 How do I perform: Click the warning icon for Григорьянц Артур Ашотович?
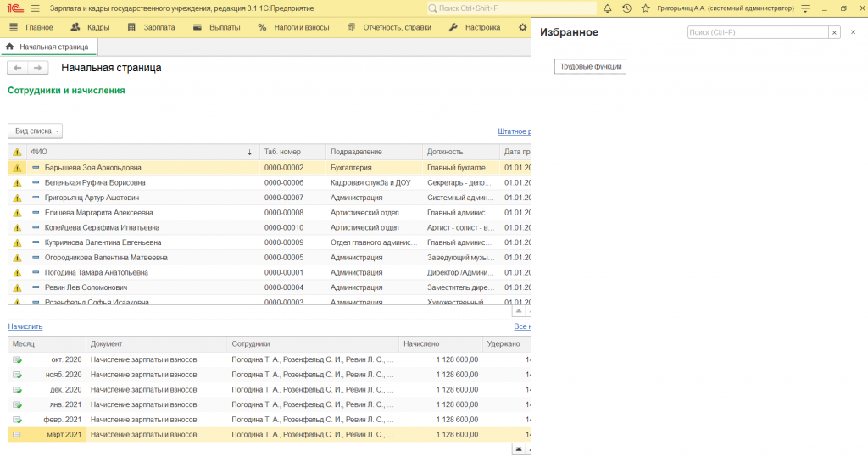pyautogui.click(x=17, y=198)
